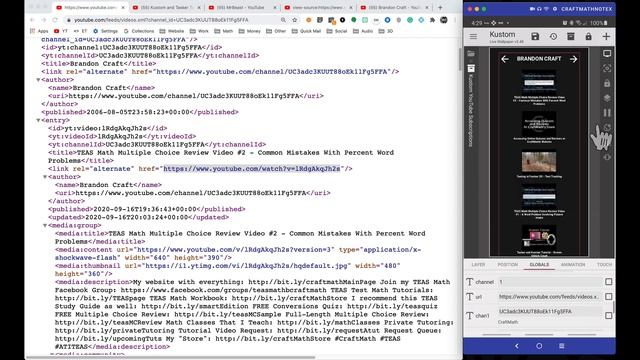Viewport: 640px width, 360px height.
Task: Collapse the entry XML node
Action: coord(38,120)
